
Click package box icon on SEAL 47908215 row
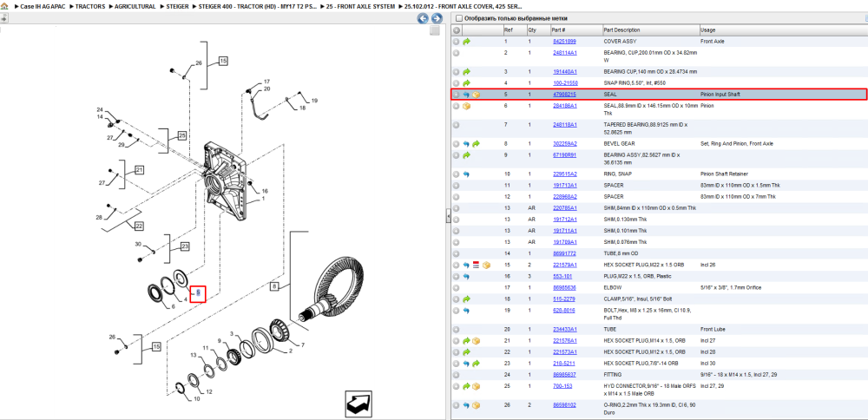476,95
